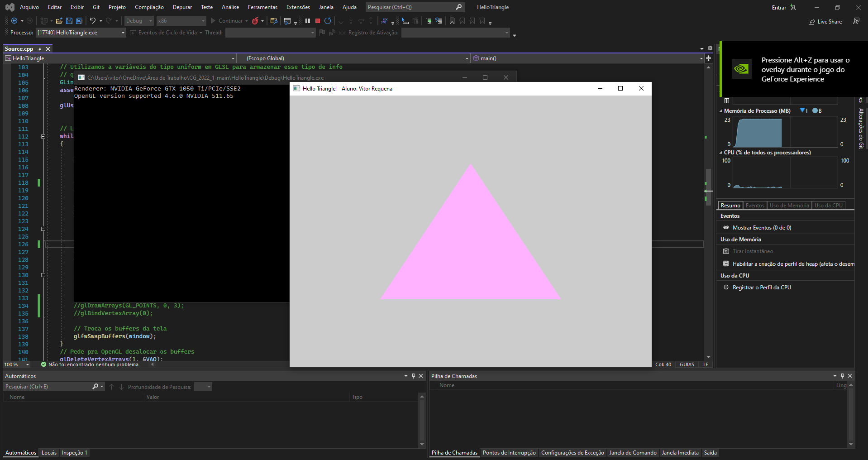The image size is (868, 460).
Task: Undo the last action with Undo icon
Action: 92,21
